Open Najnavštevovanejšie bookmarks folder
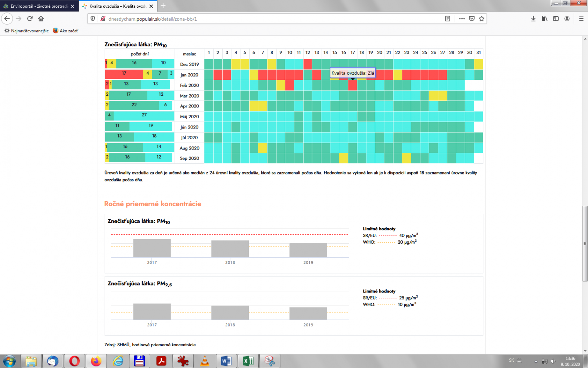The width and height of the screenshot is (588, 368). tap(26, 31)
